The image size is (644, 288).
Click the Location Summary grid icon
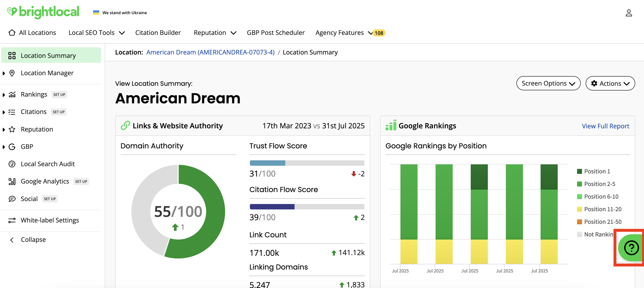[12, 55]
